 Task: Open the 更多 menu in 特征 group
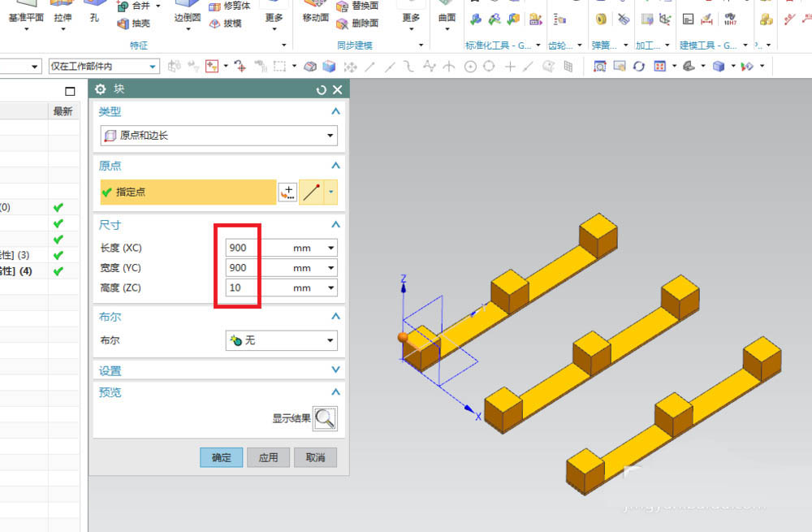pos(274,18)
